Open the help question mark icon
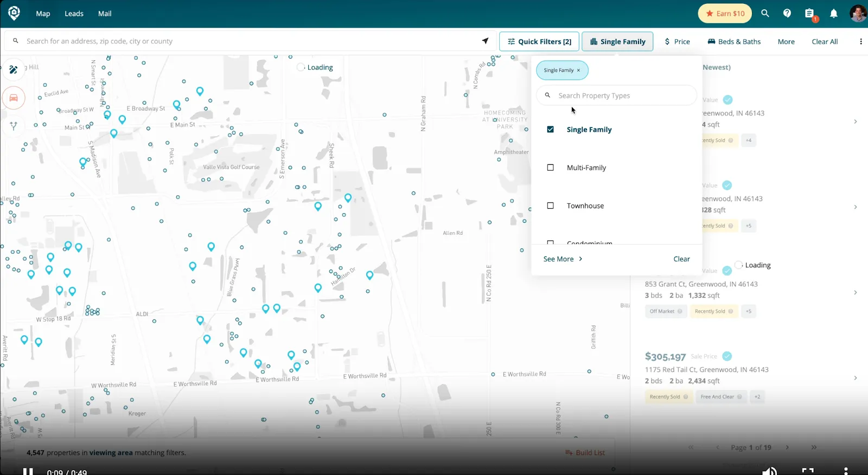This screenshot has height=475, width=868. click(787, 14)
